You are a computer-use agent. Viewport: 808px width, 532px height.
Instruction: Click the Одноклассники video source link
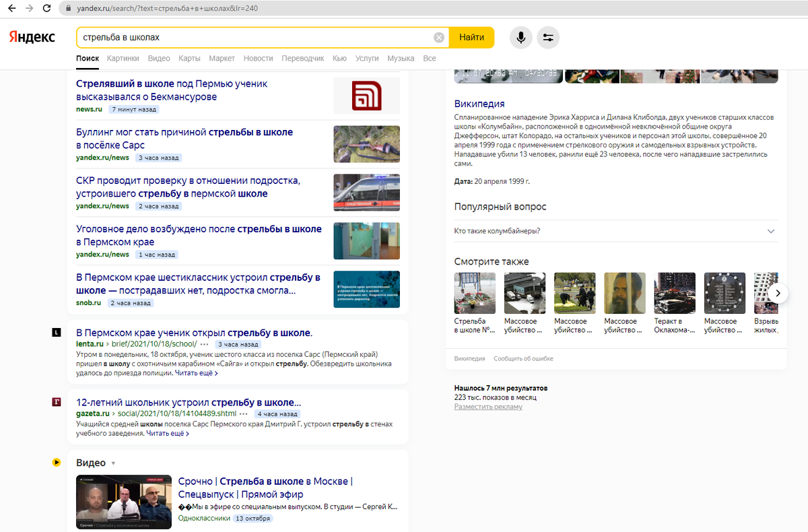204,519
